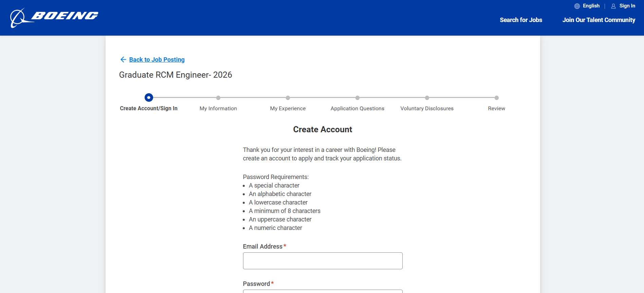The width and height of the screenshot is (644, 293).
Task: Click the Sign In link
Action: click(627, 6)
